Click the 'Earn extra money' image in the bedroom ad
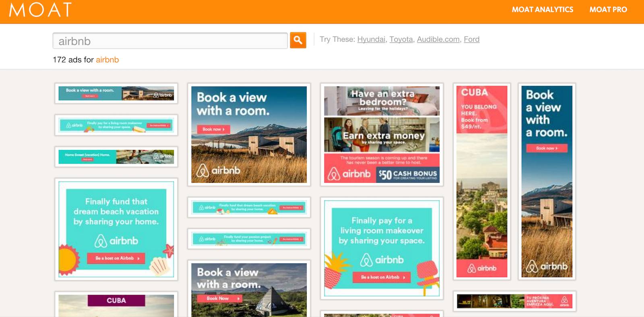Image resolution: width=644 pixels, height=317 pixels. coord(382,135)
